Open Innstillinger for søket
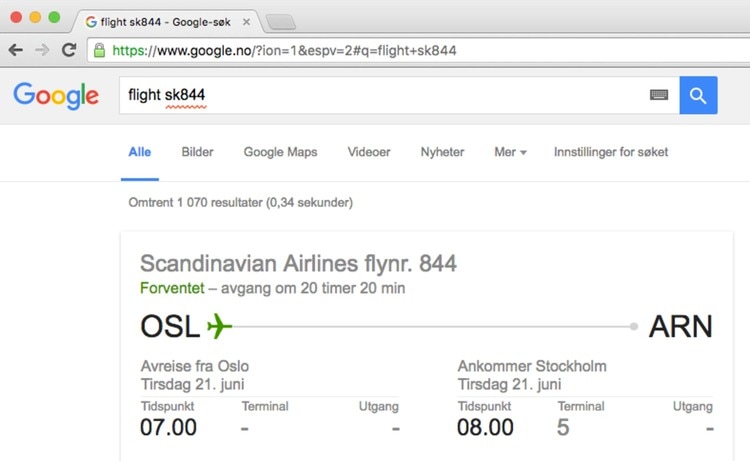Screen dimensions: 750x461 pyautogui.click(x=611, y=152)
